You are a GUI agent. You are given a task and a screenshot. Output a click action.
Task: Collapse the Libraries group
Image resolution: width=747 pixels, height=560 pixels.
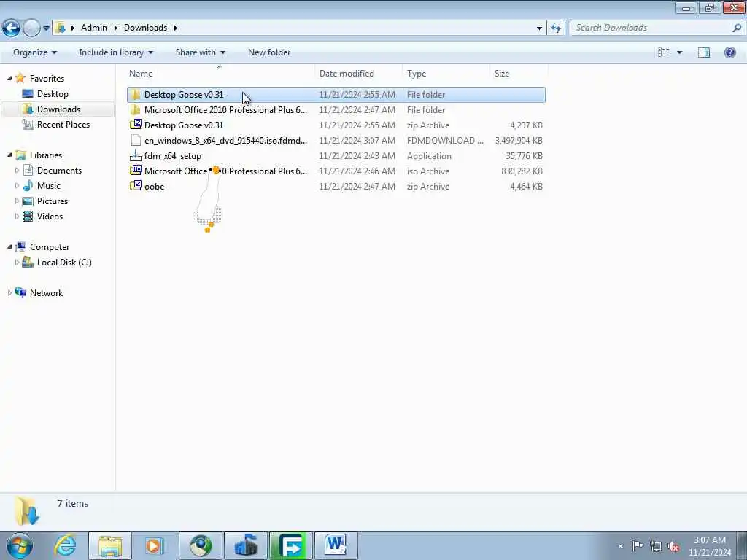coord(9,155)
